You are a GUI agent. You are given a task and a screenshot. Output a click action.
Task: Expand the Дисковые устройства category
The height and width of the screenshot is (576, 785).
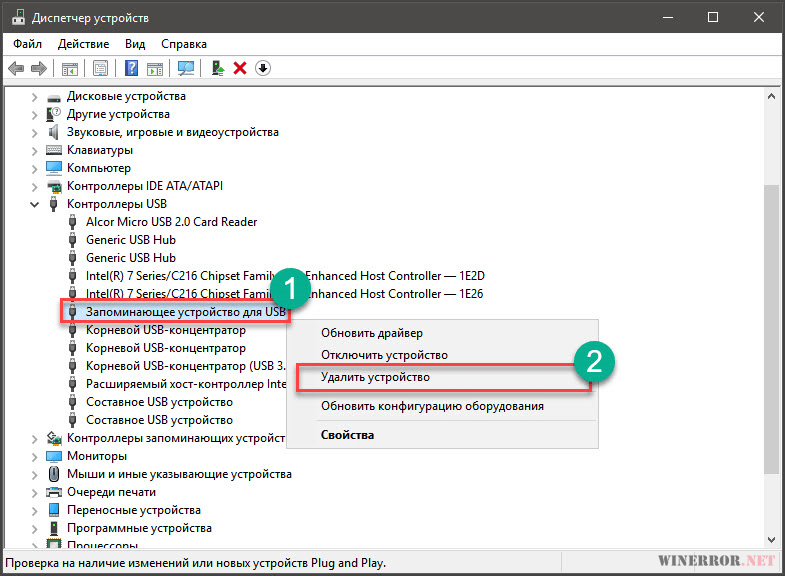click(x=34, y=97)
